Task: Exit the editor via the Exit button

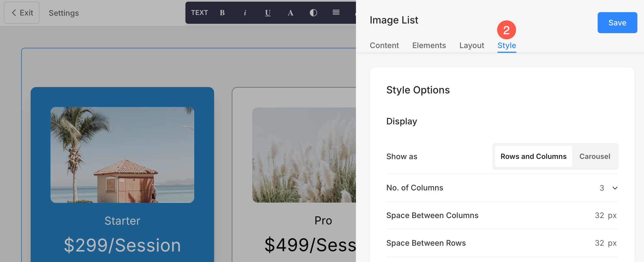Action: point(22,13)
